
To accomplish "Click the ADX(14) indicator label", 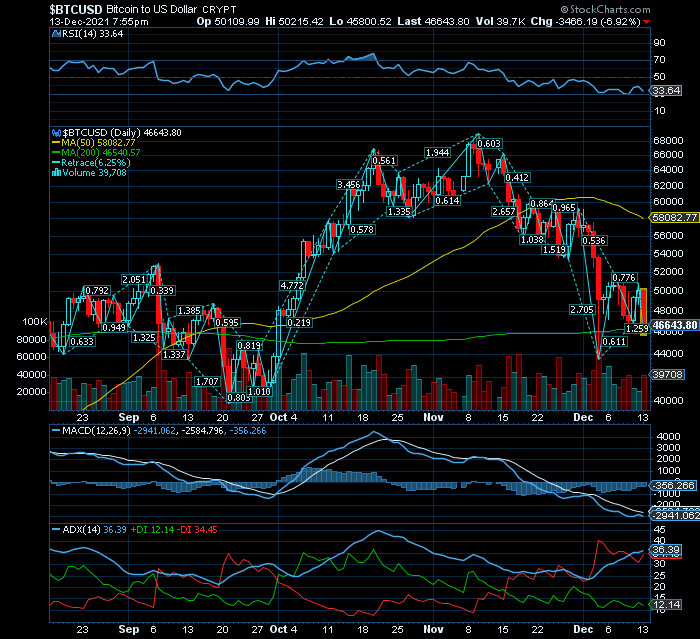I will point(81,530).
